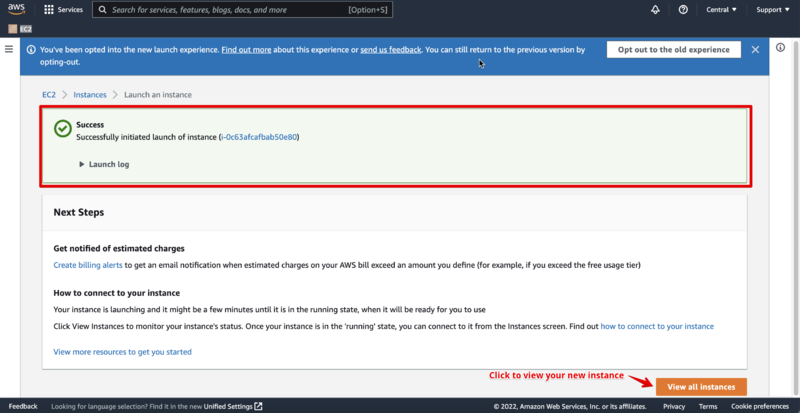The width and height of the screenshot is (800, 413).
Task: Open the Privacy footer link
Action: tap(674, 406)
